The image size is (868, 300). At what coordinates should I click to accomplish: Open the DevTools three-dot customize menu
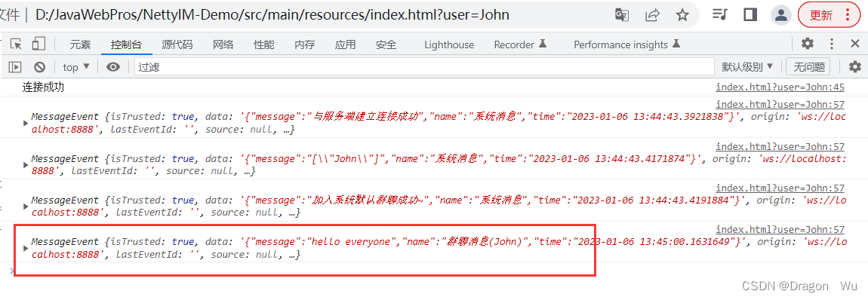coord(831,44)
